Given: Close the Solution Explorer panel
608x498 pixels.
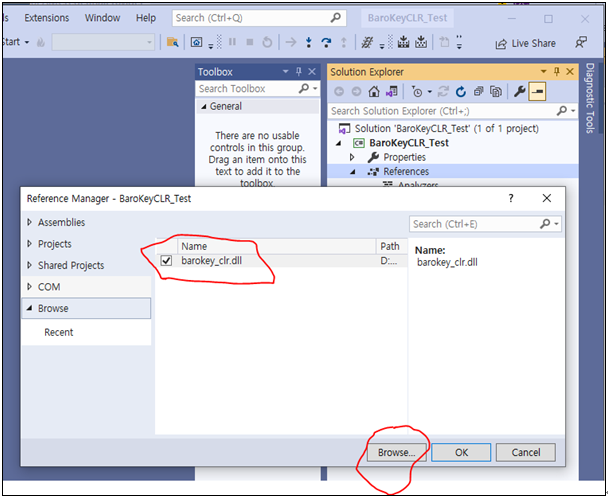Looking at the screenshot, I should (570, 71).
